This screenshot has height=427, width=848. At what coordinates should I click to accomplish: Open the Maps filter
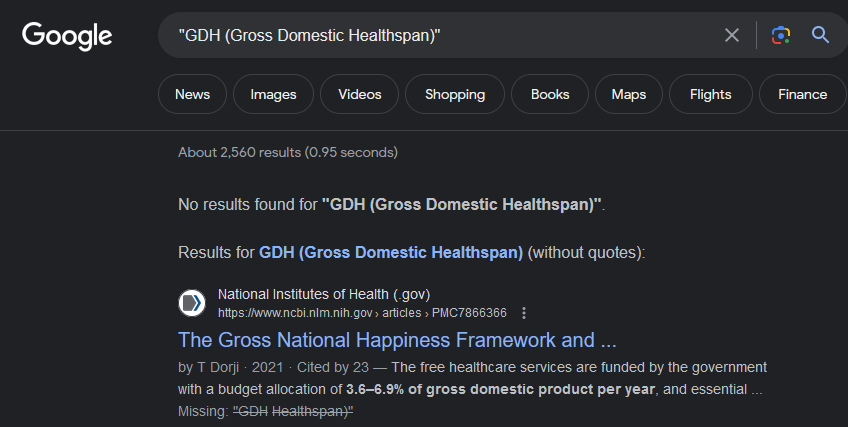(x=629, y=94)
